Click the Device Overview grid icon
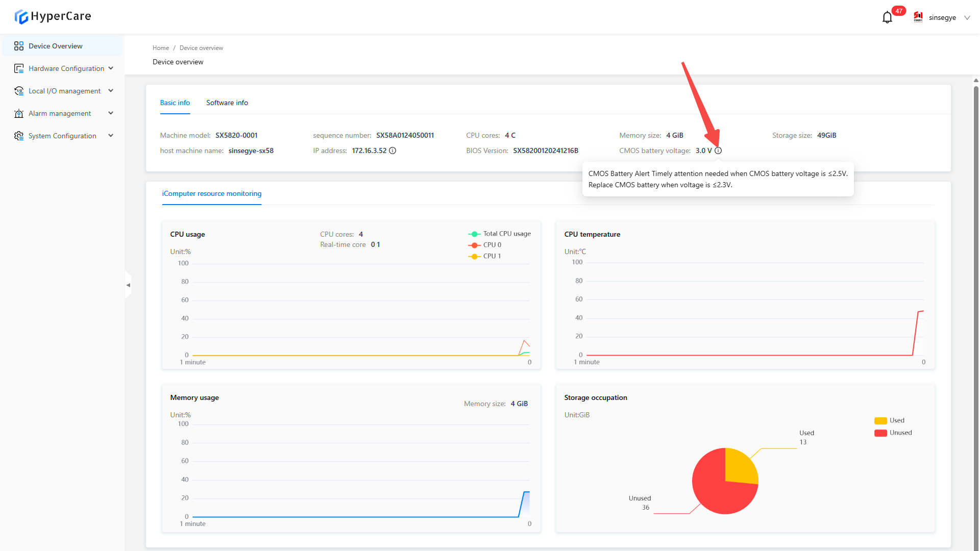This screenshot has height=551, width=980. pos(19,46)
